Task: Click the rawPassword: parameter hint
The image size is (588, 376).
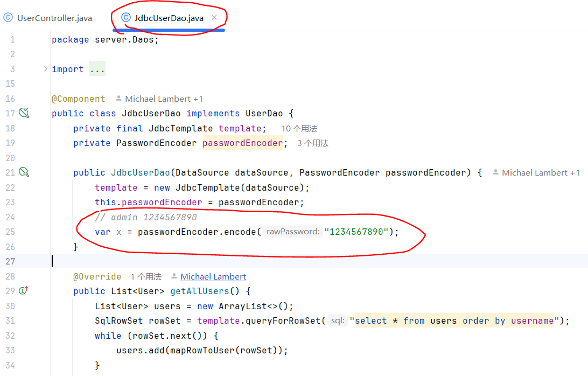Action: tap(293, 232)
